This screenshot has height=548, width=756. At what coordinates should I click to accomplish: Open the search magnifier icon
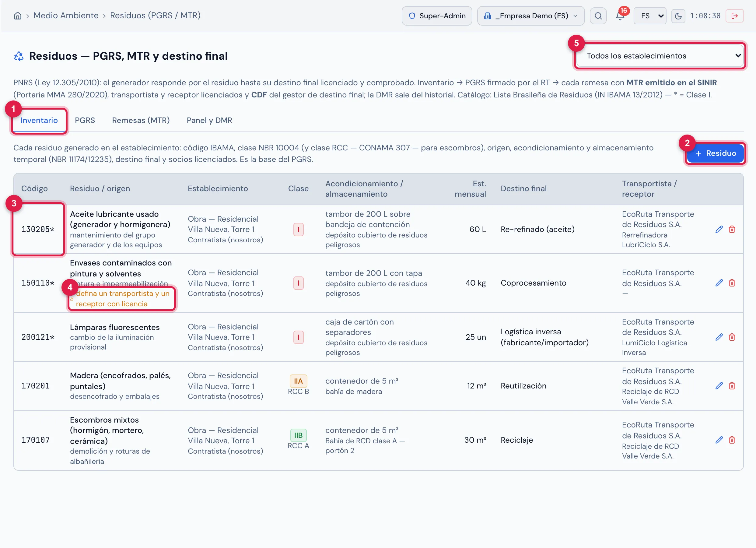coord(598,16)
